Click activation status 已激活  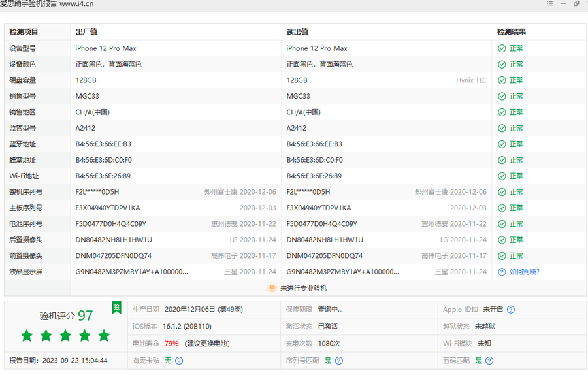pos(328,327)
